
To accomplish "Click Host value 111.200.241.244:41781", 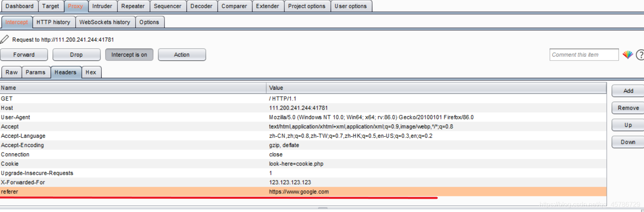I will [298, 108].
